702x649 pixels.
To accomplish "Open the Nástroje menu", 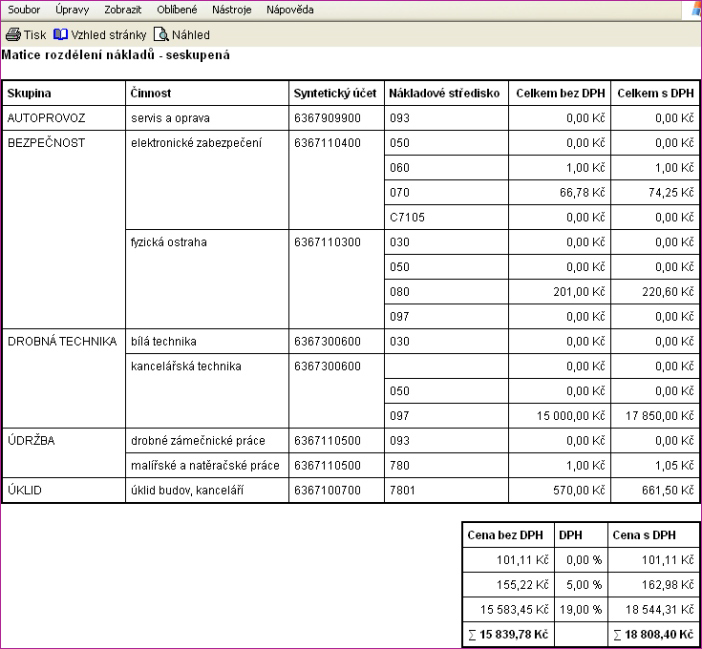I will click(231, 9).
